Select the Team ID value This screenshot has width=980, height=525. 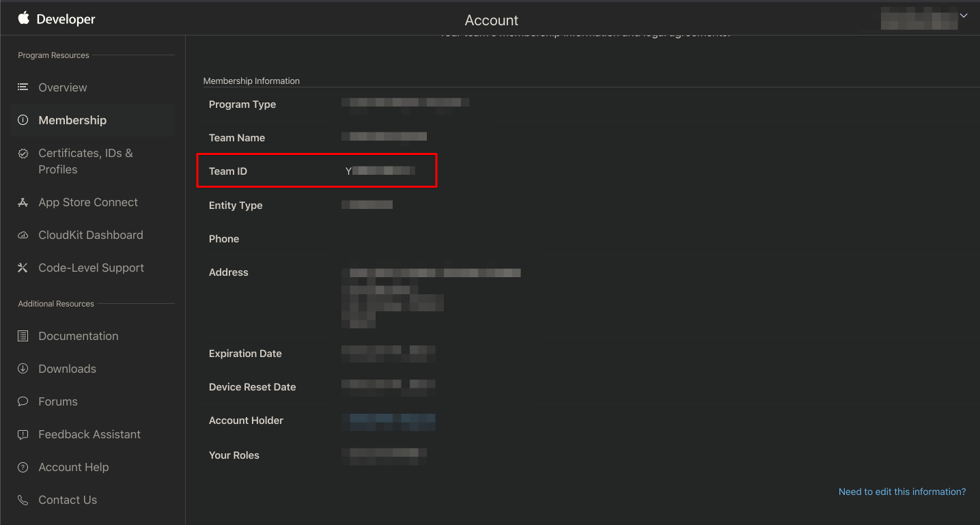pyautogui.click(x=380, y=171)
